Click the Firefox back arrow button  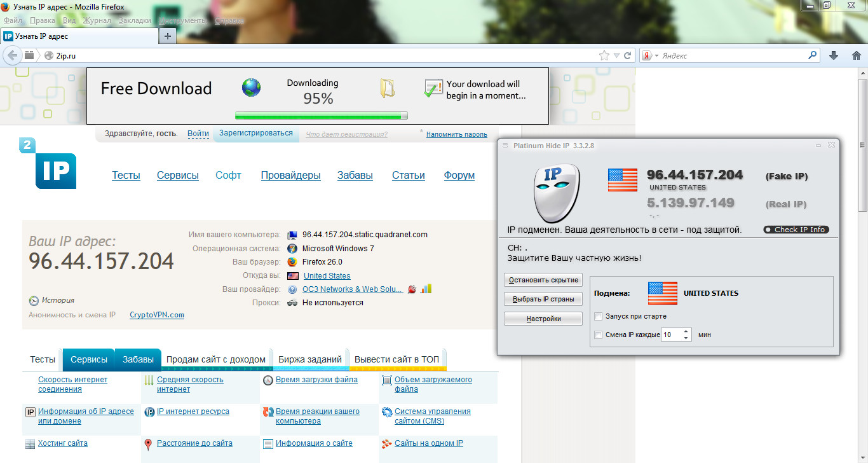coord(12,55)
